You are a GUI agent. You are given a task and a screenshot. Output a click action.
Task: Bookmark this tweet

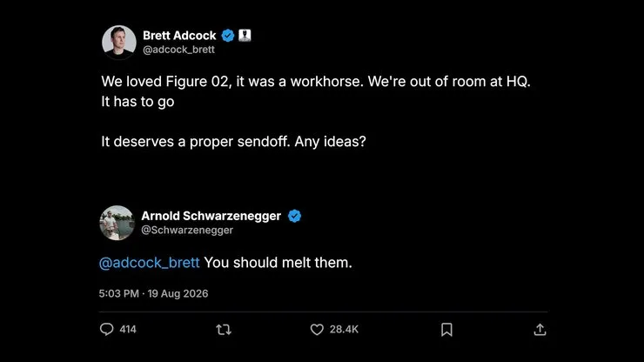[x=446, y=330]
